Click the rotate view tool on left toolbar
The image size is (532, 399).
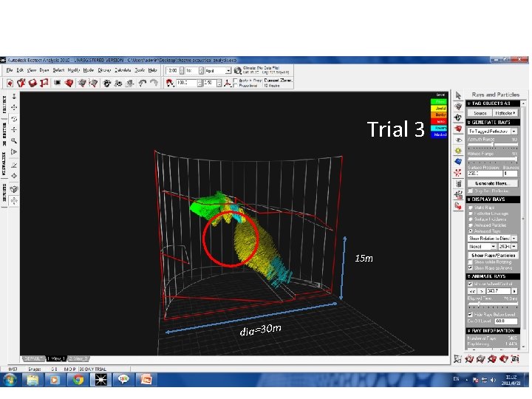pos(14,119)
